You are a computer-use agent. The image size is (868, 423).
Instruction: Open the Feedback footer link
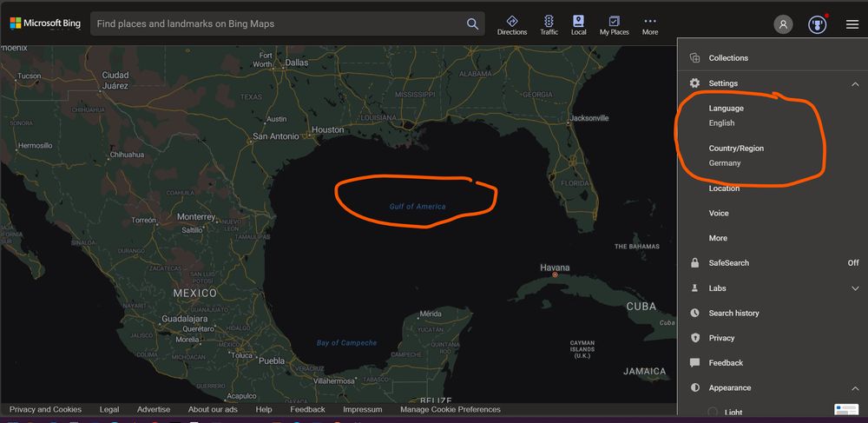coord(307,410)
